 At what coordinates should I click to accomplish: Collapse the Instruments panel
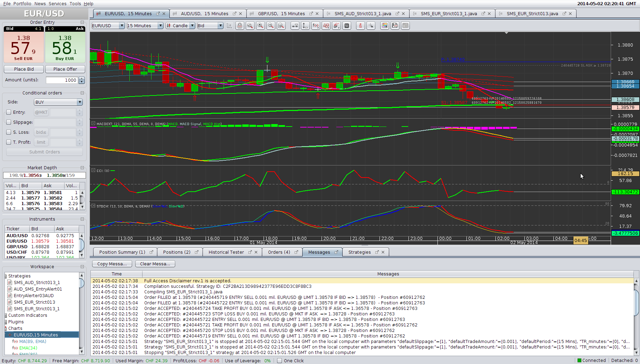pyautogui.click(x=82, y=219)
